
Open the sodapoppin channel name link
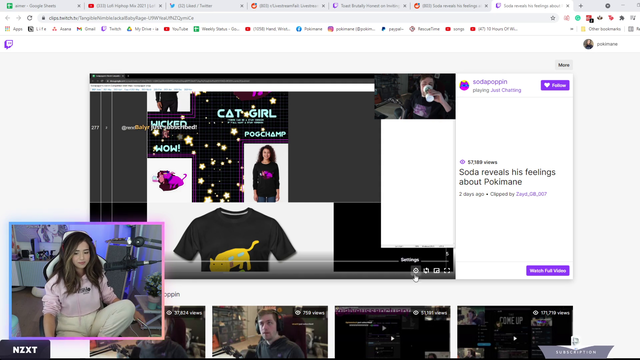[x=490, y=82]
